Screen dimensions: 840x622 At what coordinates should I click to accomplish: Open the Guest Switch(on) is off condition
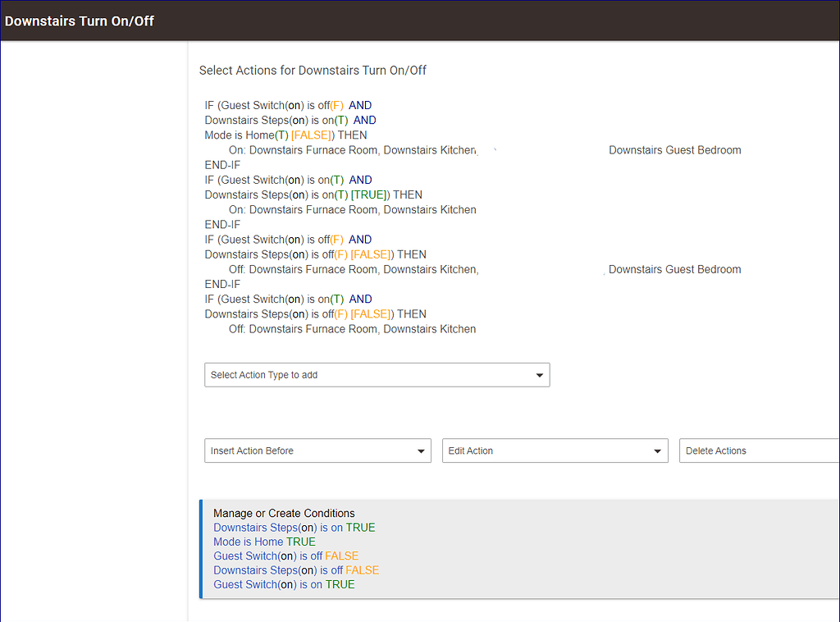coord(285,556)
